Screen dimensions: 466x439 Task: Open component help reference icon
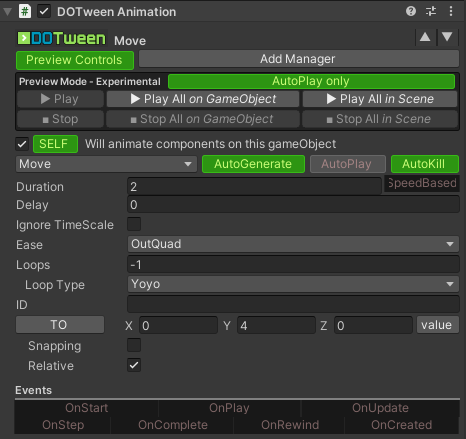[411, 11]
